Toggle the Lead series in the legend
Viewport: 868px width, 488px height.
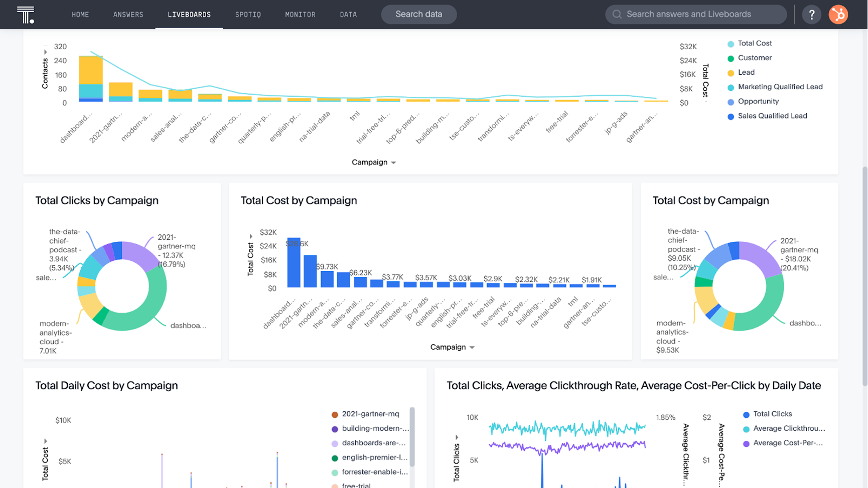point(730,72)
